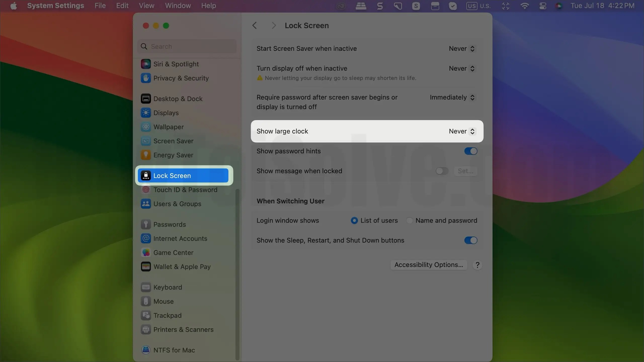Open the Window menu
The image size is (644, 362).
click(177, 5)
